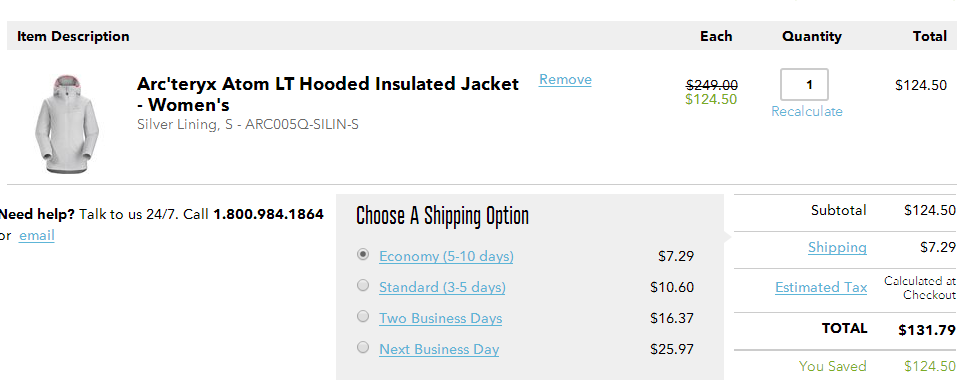The width and height of the screenshot is (977, 387).
Task: Click the Standard (3-5 days) link
Action: pyautogui.click(x=442, y=287)
